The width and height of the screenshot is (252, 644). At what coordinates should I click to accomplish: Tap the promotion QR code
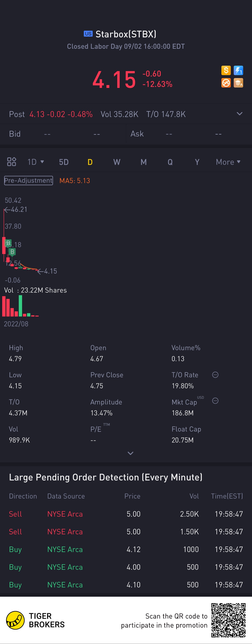(228, 620)
